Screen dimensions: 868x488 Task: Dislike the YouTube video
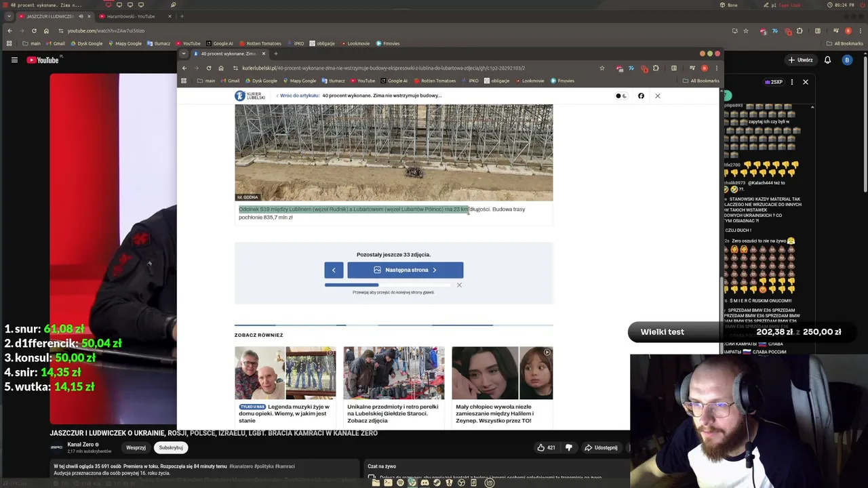point(569,447)
